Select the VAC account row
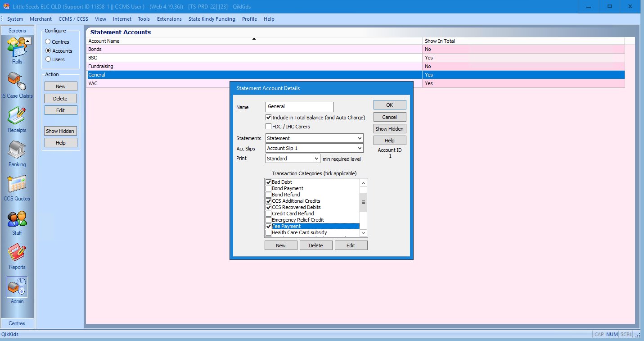The height and width of the screenshot is (341, 644). click(356, 83)
